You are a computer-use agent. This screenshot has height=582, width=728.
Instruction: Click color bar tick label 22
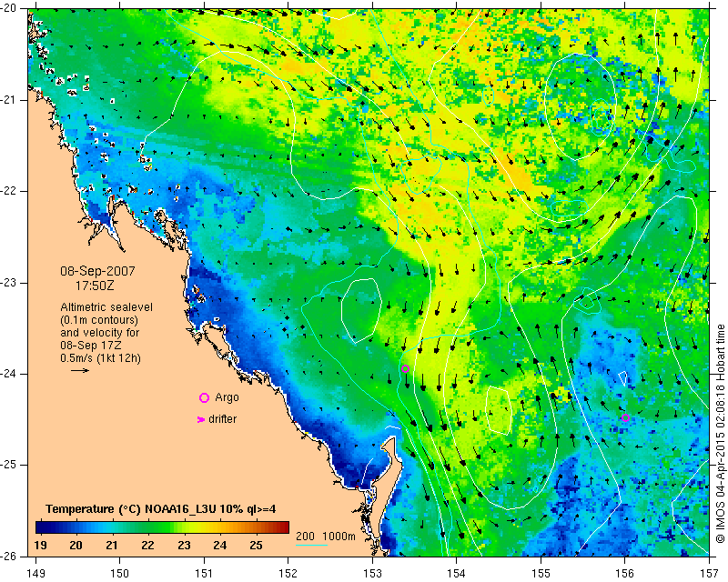[147, 545]
